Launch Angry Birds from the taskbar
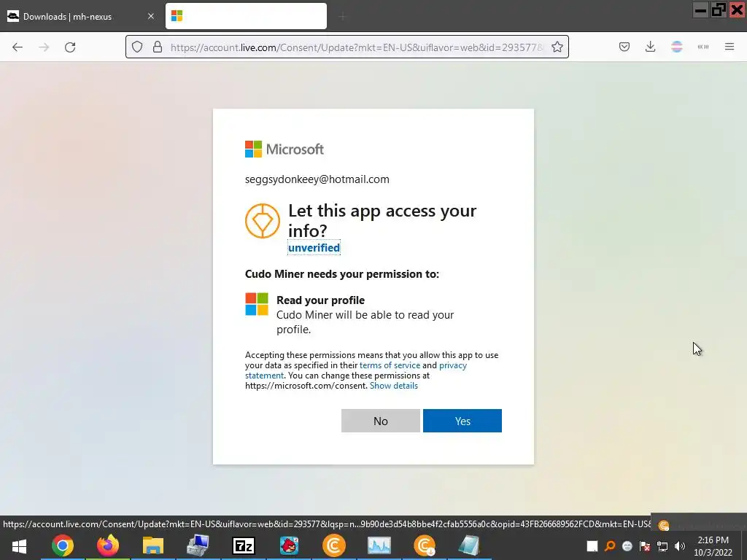This screenshot has height=560, width=747. (289, 545)
